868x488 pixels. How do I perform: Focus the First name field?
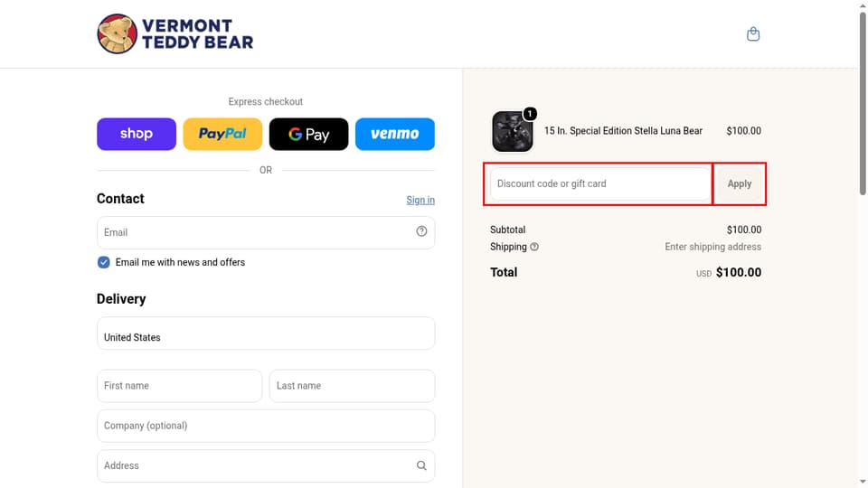click(x=179, y=386)
